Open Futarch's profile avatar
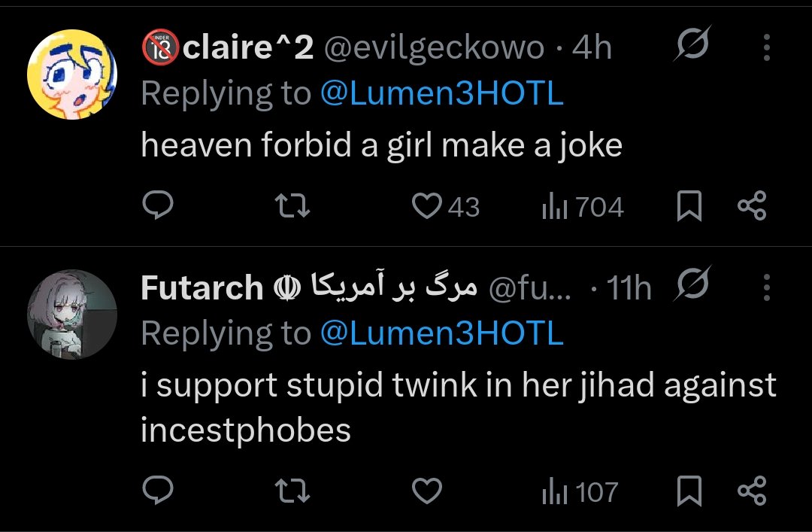Viewport: 812px width, 532px height. [x=72, y=314]
